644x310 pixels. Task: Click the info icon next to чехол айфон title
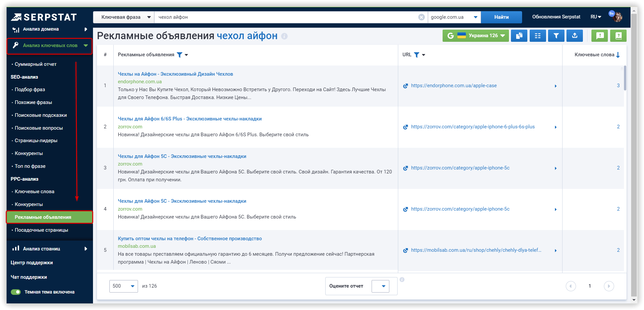(284, 36)
